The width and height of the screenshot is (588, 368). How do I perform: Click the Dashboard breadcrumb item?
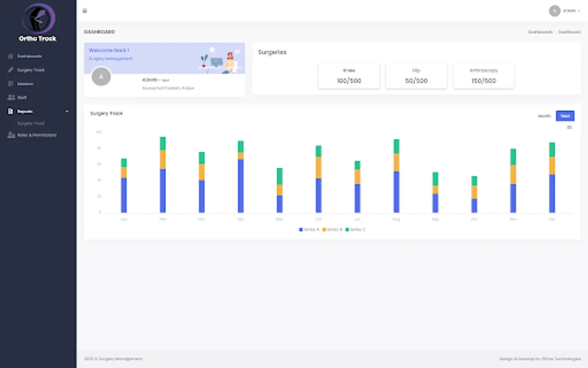tap(569, 32)
